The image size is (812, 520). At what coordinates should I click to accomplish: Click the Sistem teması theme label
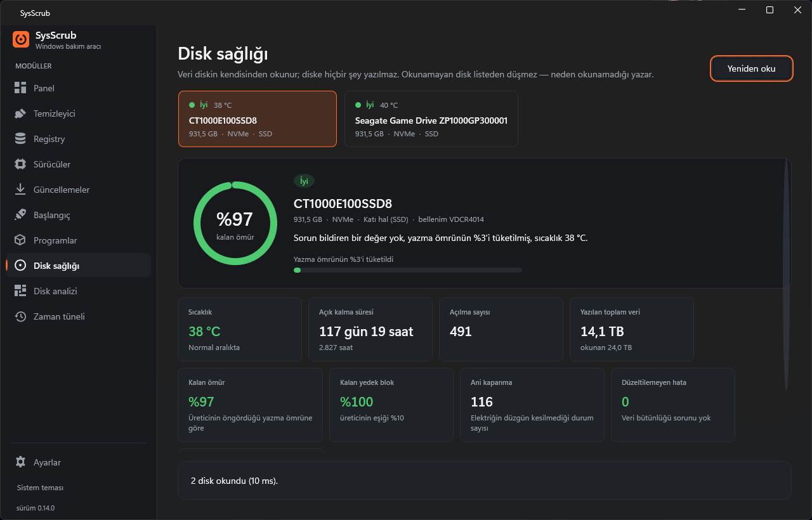[40, 488]
